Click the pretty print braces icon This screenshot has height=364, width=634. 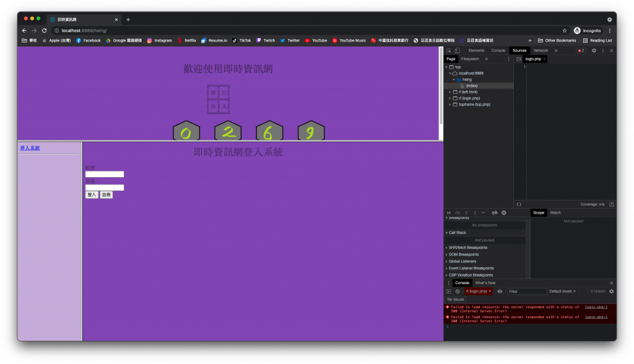(x=519, y=204)
